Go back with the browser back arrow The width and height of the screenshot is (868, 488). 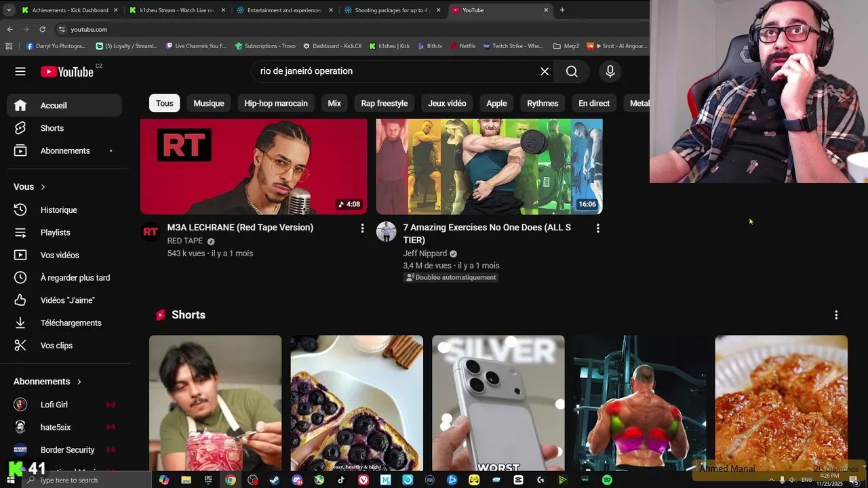pos(9,29)
